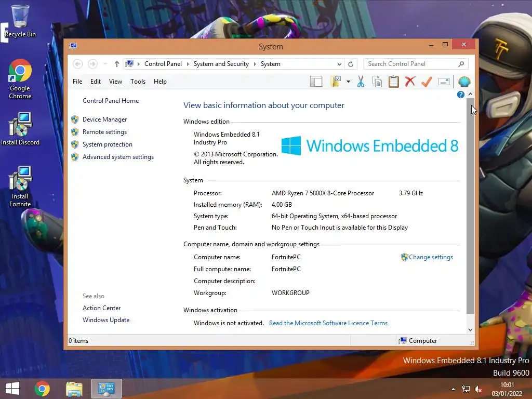
Task: Open Action Center link
Action: click(101, 308)
